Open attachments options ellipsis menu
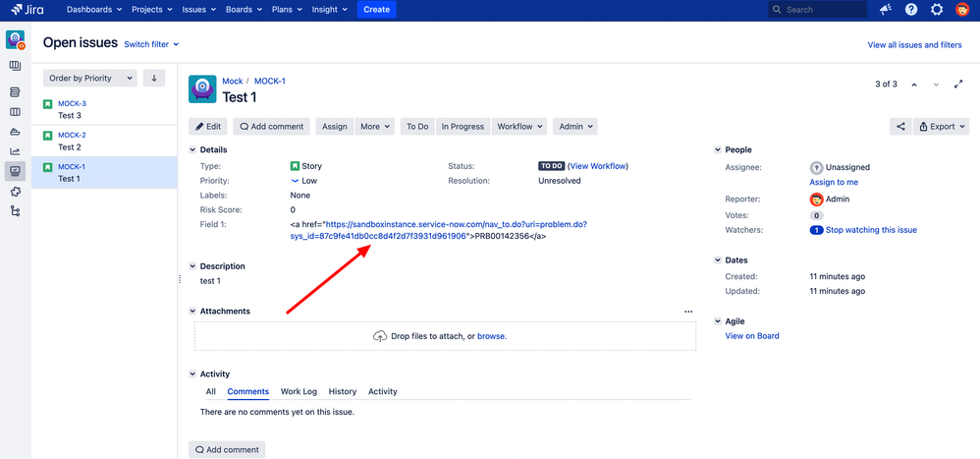 click(688, 311)
